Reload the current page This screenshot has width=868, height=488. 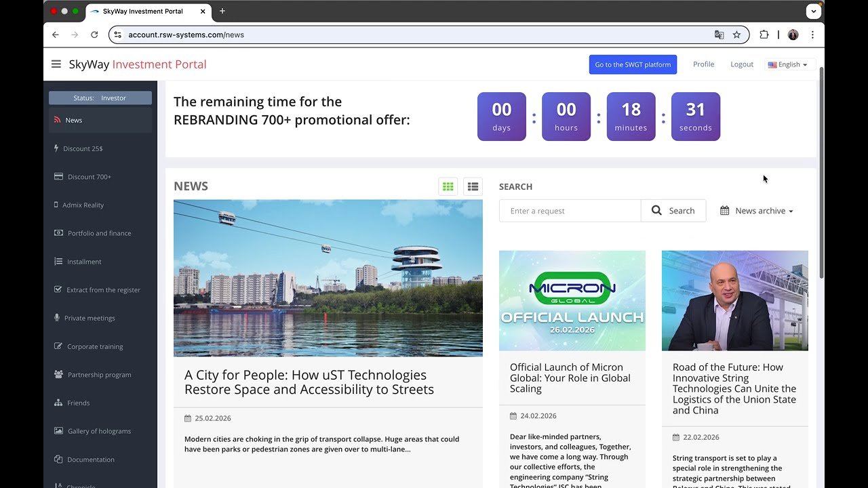click(x=94, y=35)
